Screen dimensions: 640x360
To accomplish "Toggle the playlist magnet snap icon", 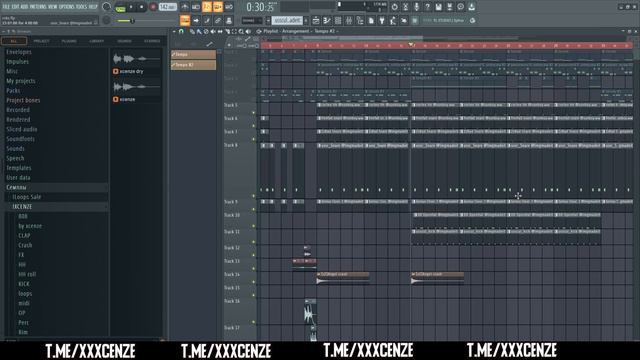I will pyautogui.click(x=181, y=31).
